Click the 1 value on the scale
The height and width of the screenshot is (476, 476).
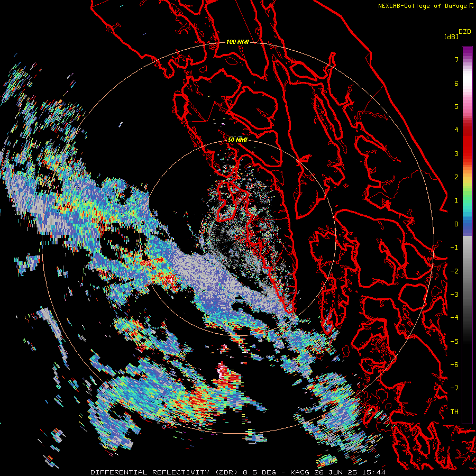point(456,200)
